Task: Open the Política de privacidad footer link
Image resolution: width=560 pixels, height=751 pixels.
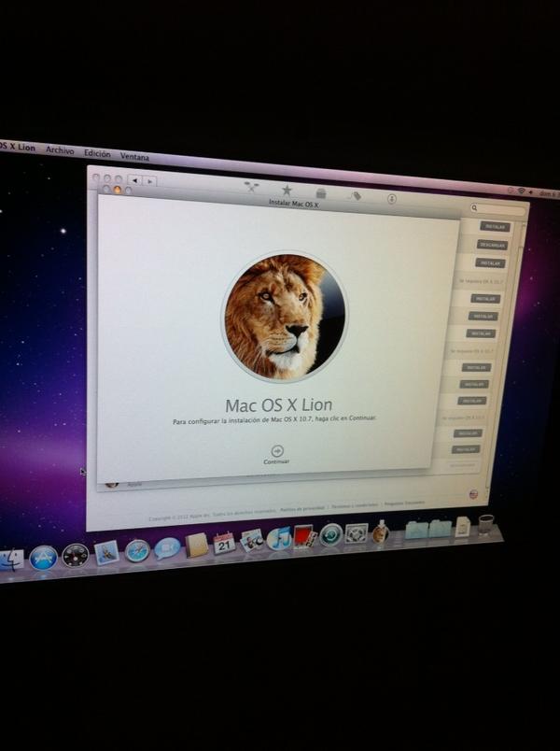Action: (302, 508)
